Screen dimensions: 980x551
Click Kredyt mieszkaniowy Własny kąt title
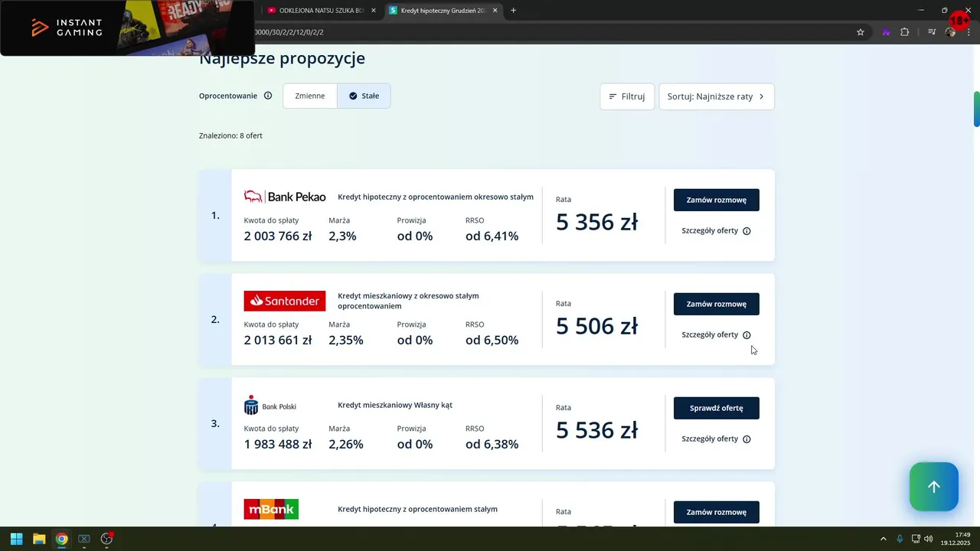point(395,406)
